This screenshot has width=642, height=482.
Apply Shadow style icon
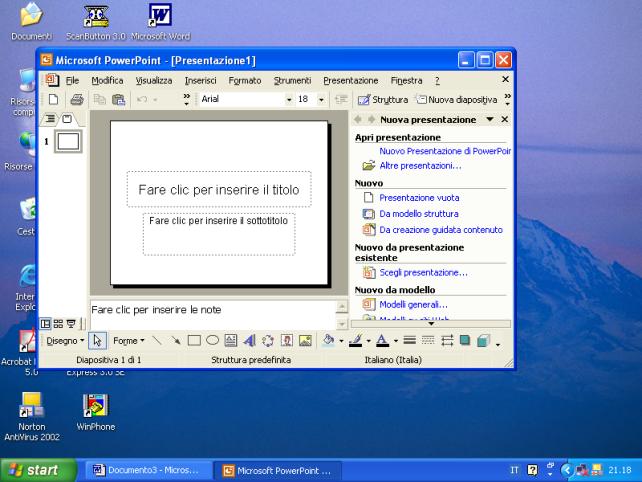pos(465,340)
